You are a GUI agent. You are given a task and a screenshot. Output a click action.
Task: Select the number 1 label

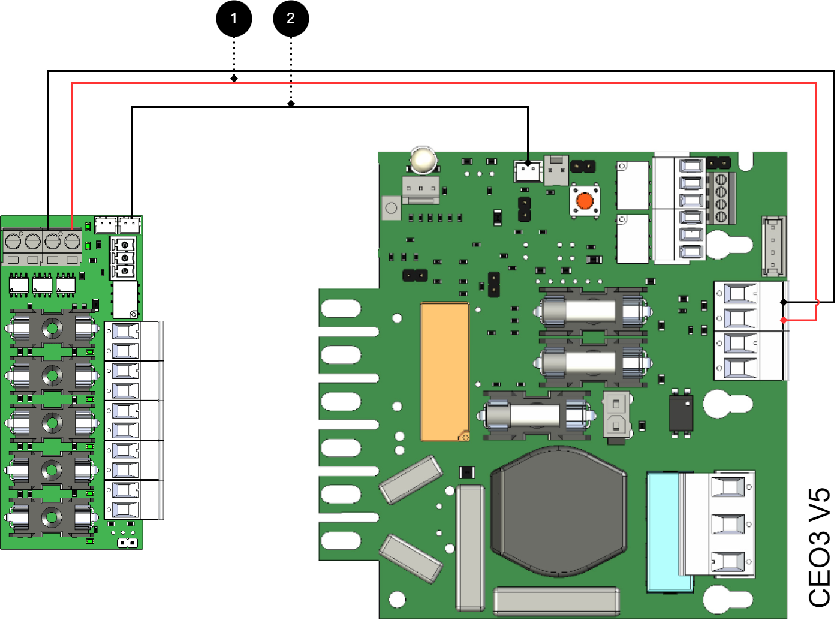click(x=234, y=18)
